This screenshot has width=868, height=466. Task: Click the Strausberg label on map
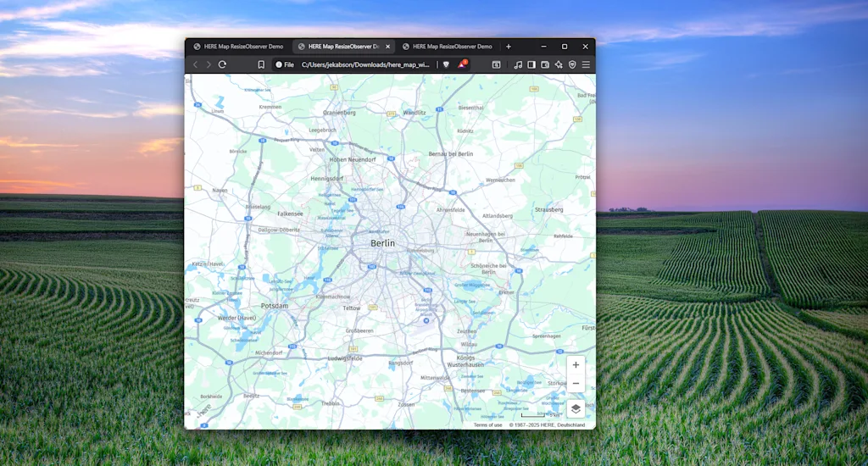pos(549,210)
